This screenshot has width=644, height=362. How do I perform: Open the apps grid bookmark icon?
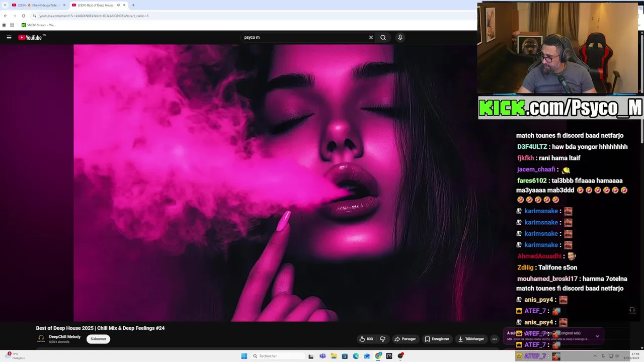[12, 25]
